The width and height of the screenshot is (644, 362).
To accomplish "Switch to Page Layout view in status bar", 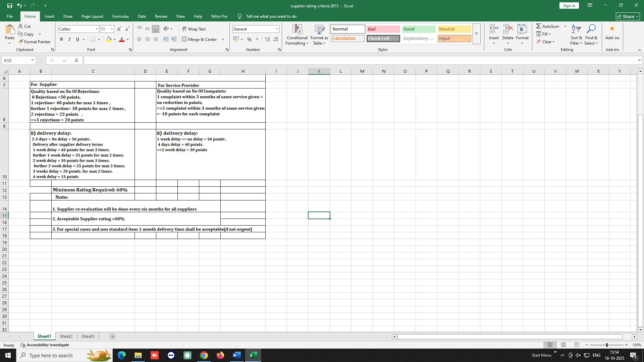I will pos(563,345).
